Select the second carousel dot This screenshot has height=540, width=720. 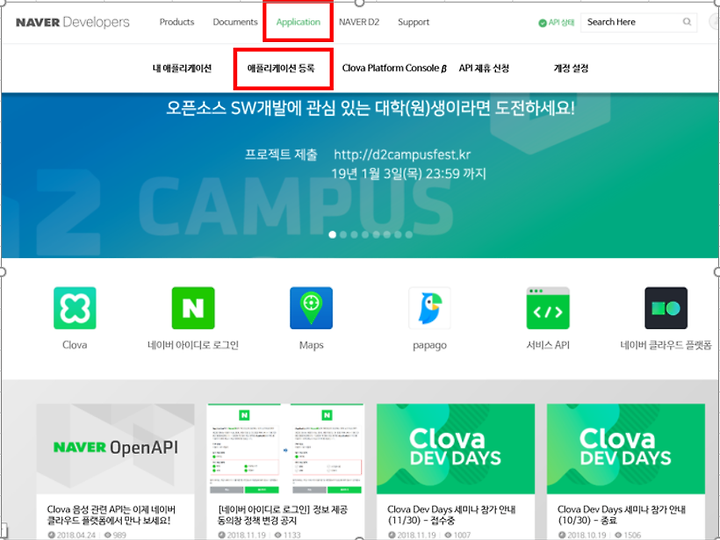tap(343, 235)
